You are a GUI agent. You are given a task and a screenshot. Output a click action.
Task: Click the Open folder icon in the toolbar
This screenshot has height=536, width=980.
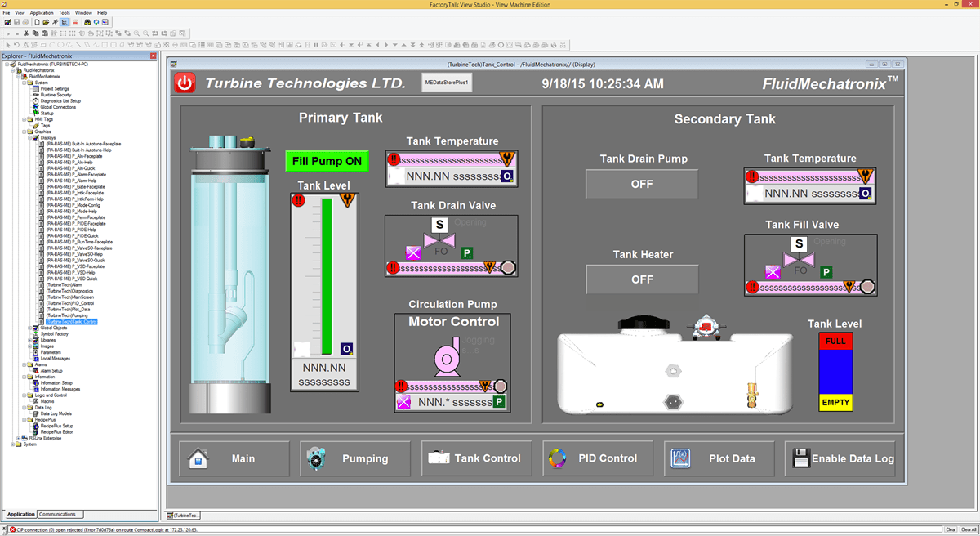pos(46,22)
